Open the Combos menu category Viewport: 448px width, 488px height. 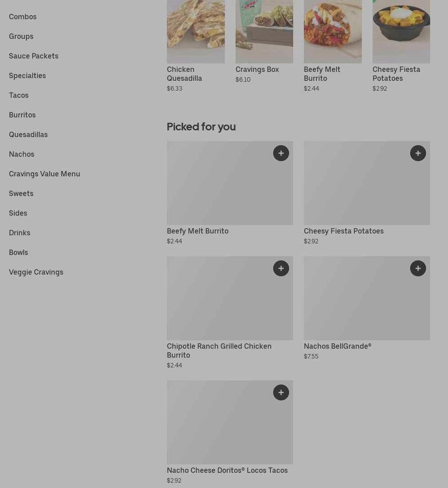tap(23, 17)
